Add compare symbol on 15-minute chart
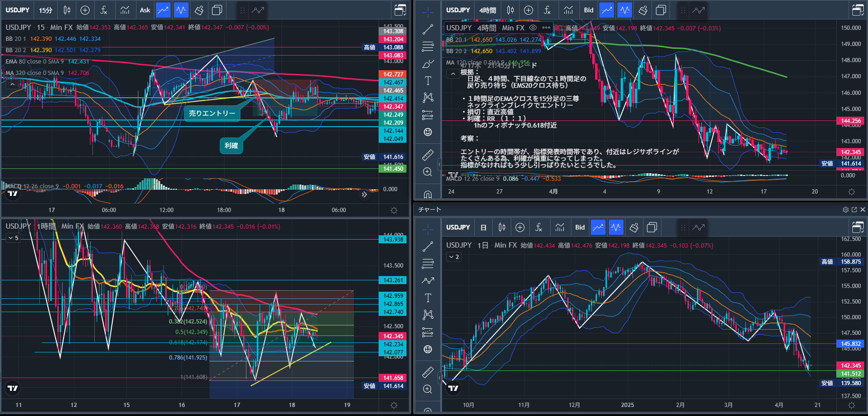 85,10
